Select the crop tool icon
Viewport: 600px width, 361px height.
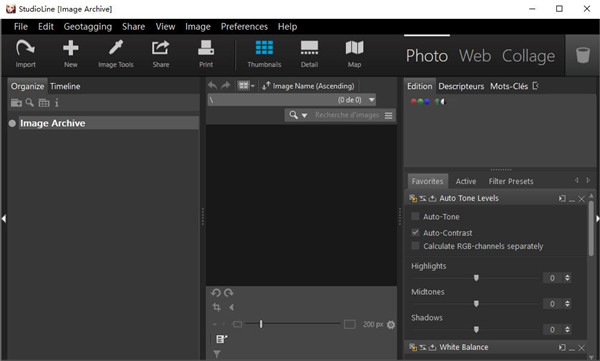point(217,307)
